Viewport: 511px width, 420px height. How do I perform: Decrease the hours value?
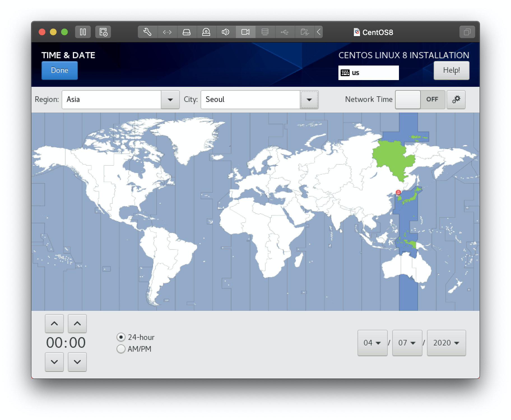54,362
